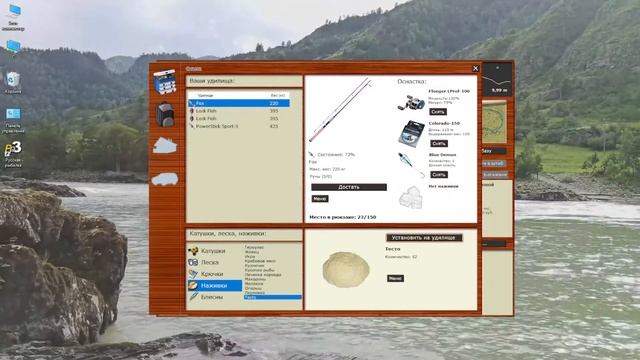Click the Удилище column header
The image size is (640, 360).
tap(205, 95)
